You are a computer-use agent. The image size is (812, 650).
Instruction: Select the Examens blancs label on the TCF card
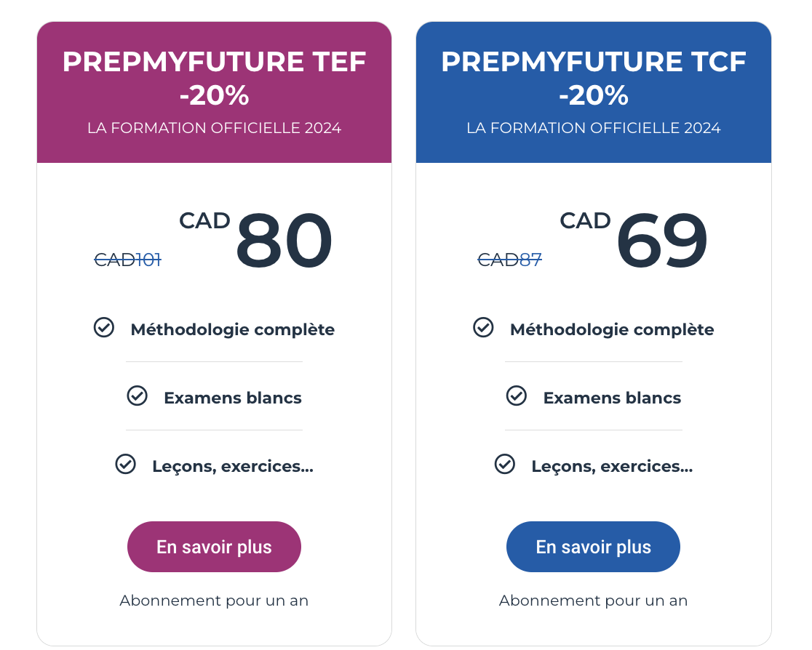pos(612,398)
